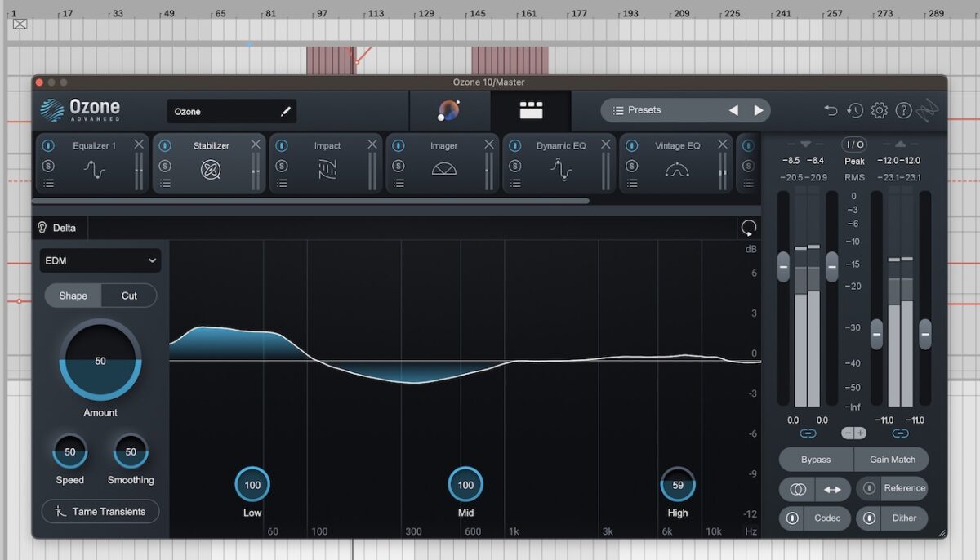Select the Cut mode tab

pos(129,296)
